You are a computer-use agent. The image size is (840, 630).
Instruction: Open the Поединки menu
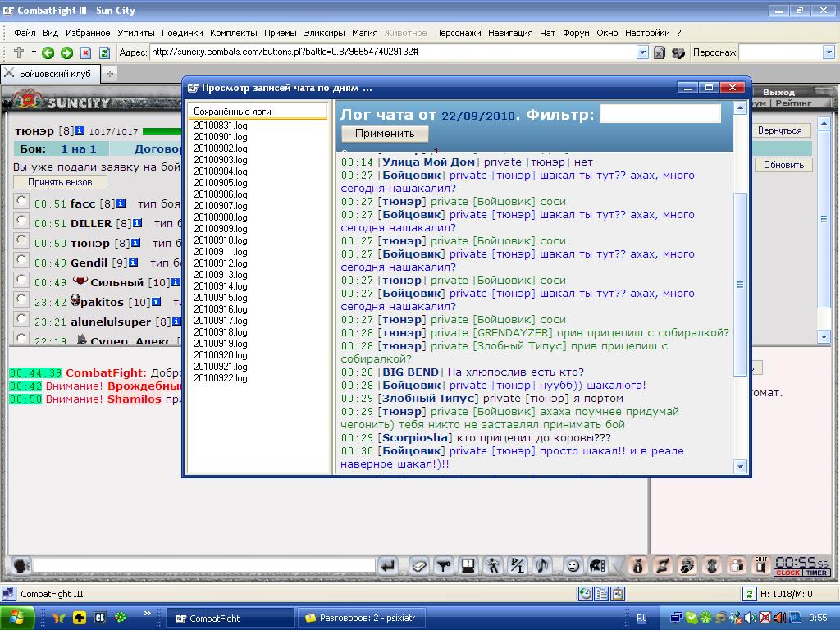[182, 33]
